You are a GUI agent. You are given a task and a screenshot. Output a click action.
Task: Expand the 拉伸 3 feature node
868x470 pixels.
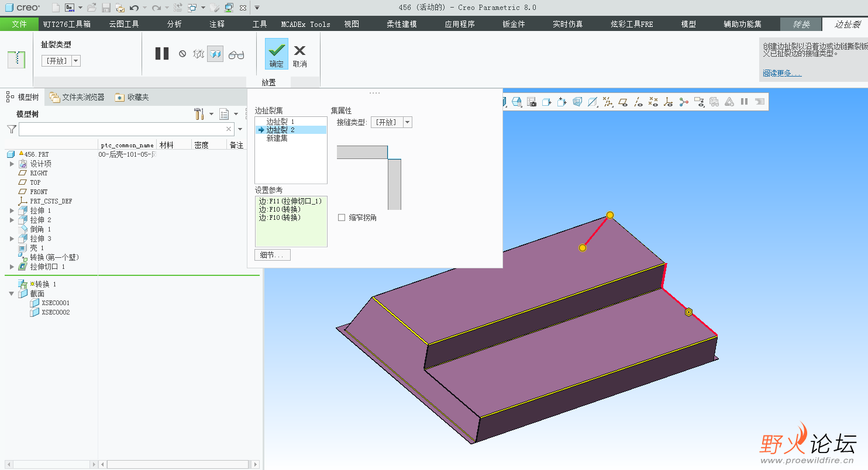[x=12, y=239]
